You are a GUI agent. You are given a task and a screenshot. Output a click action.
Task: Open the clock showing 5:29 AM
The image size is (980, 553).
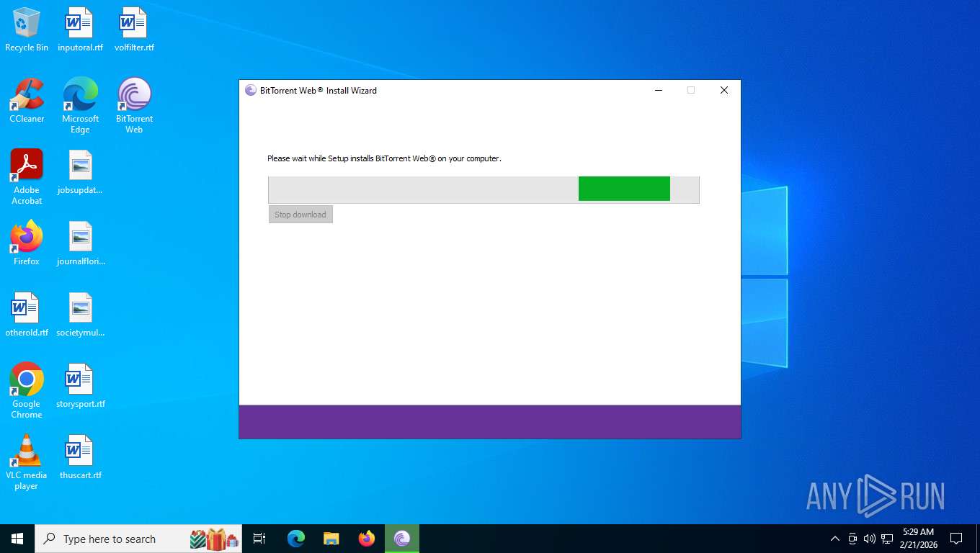pyautogui.click(x=918, y=539)
